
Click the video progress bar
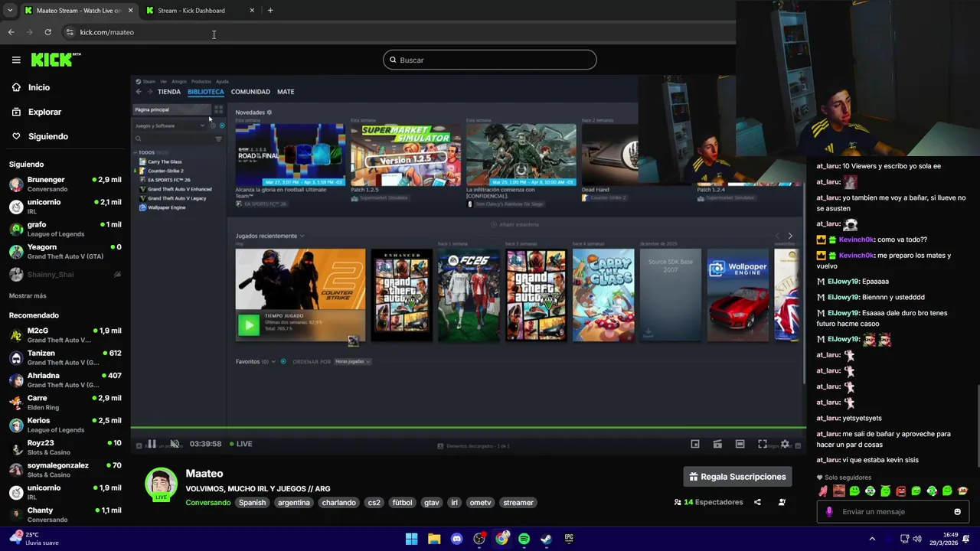tap(468, 428)
